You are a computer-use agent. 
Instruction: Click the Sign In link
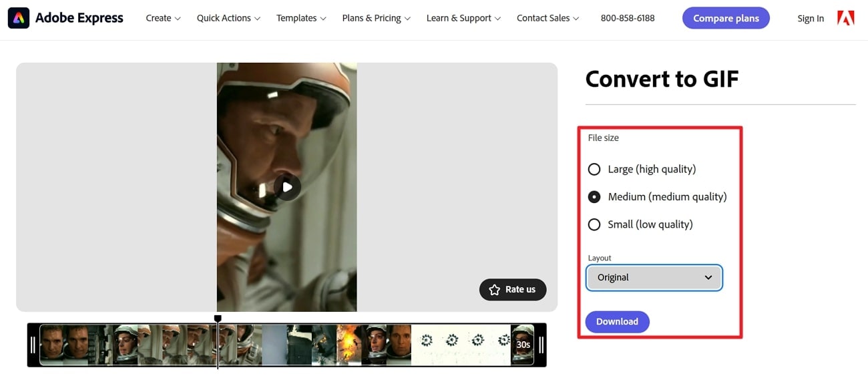811,19
